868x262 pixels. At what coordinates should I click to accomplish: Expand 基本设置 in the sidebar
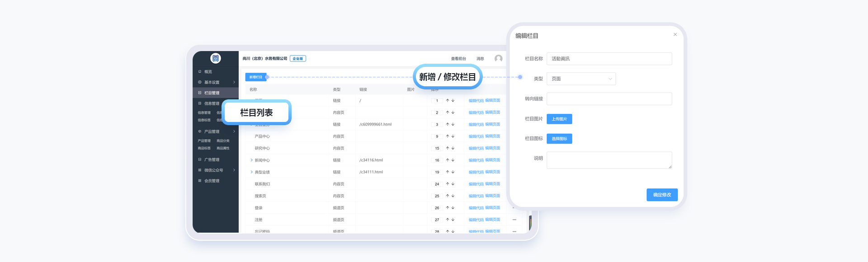click(x=216, y=82)
